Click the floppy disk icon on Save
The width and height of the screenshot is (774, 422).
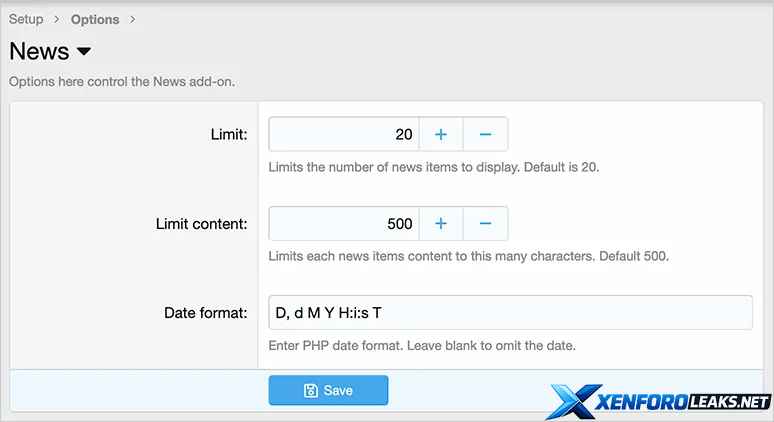pos(311,391)
